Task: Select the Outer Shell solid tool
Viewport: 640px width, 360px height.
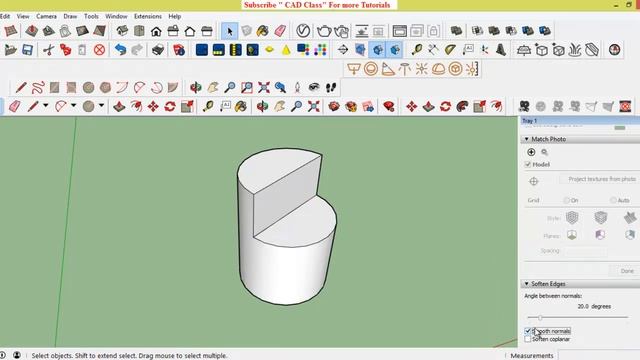Action: point(456,31)
